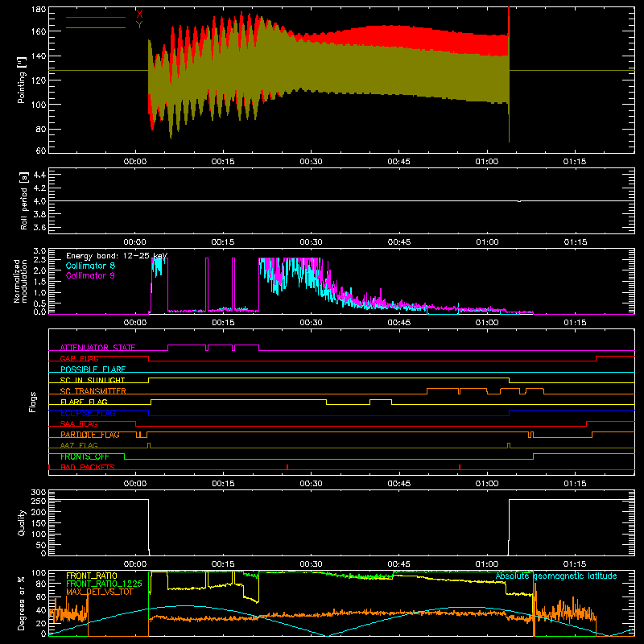Click the red X legend line
644x644 pixels.
pyautogui.click(x=96, y=17)
